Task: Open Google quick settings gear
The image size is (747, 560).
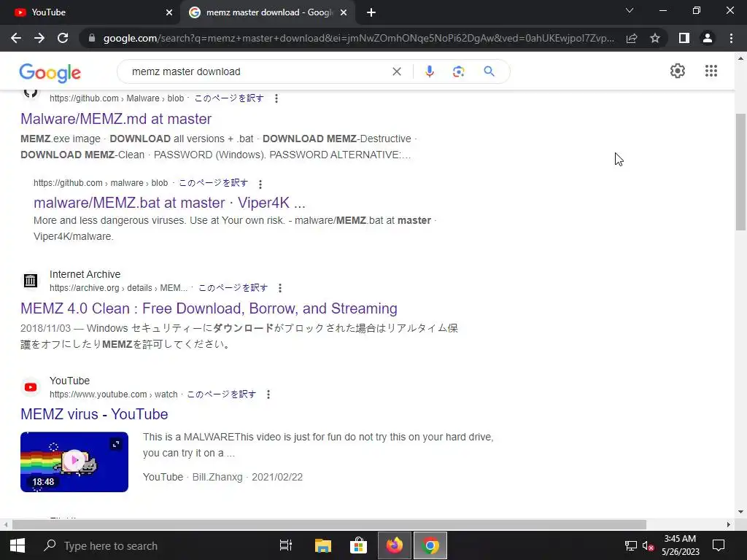Action: tap(678, 71)
